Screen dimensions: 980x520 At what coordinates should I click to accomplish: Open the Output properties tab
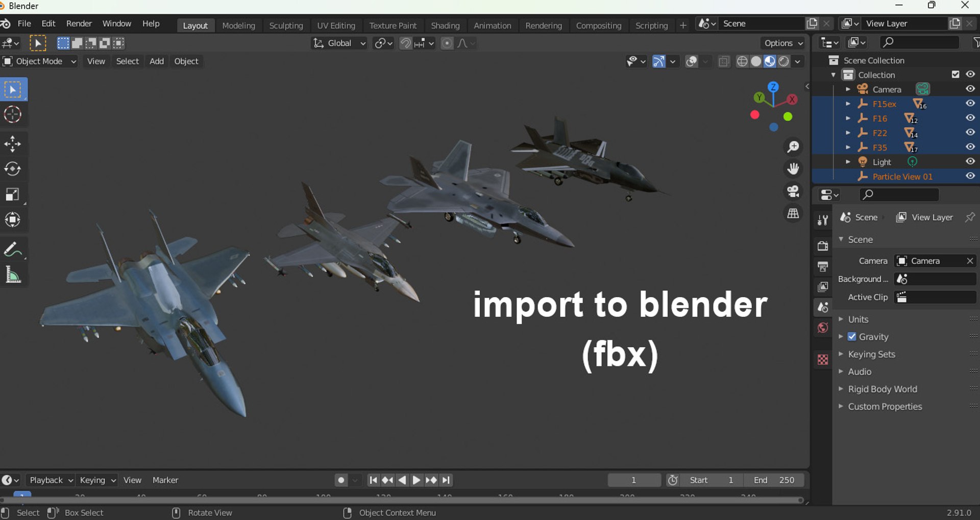[x=823, y=267]
